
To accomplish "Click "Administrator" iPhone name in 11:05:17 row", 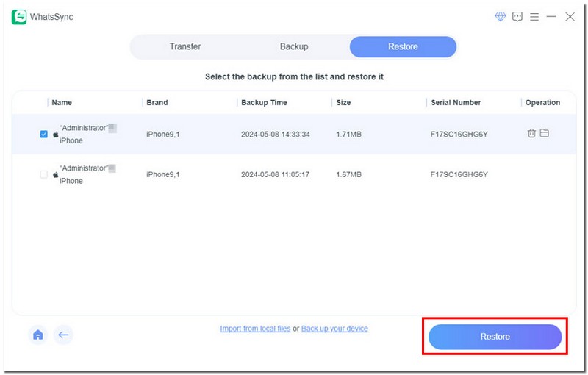I will click(x=87, y=174).
